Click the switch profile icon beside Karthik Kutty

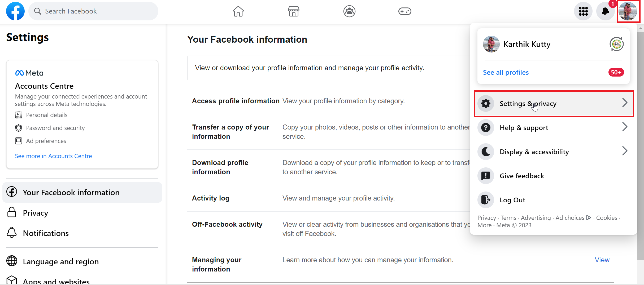click(x=616, y=44)
